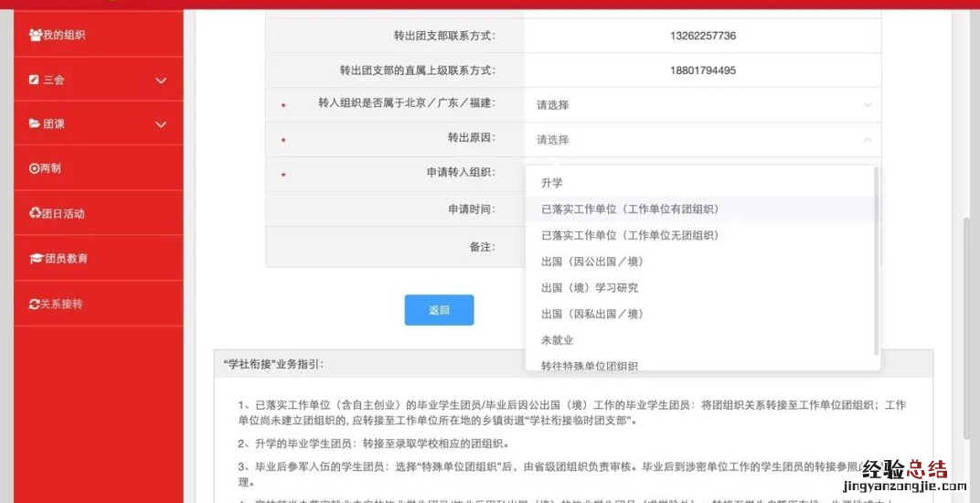Collapse the 转出原因 dropdown

click(x=867, y=140)
